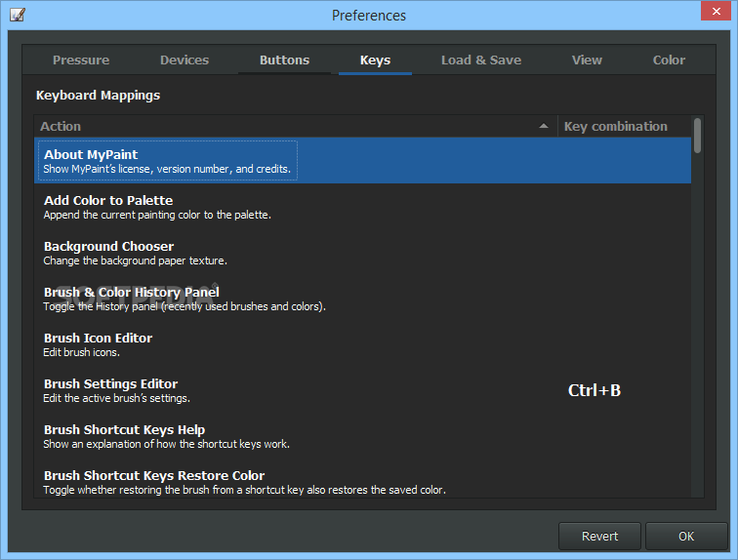Screen dimensions: 738x560
Task: Click the Key combination column header
Action: coord(624,126)
